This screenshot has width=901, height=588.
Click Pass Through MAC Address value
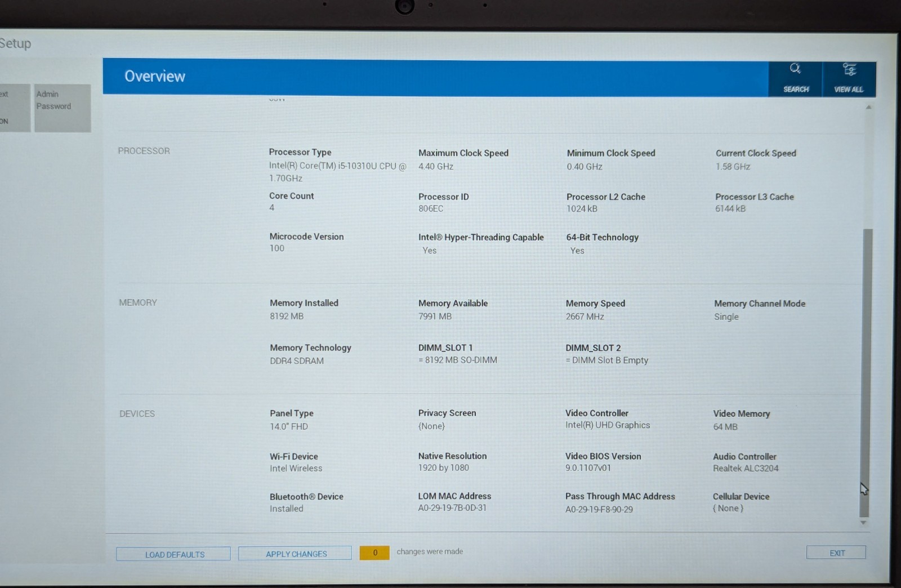click(599, 509)
